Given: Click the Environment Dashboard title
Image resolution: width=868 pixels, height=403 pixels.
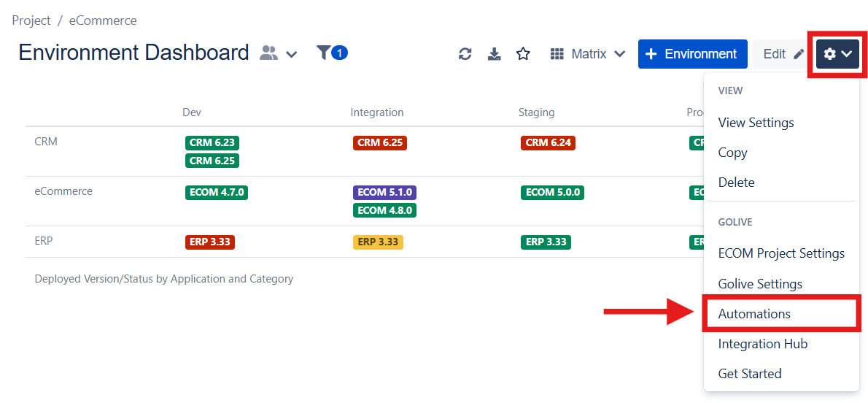Looking at the screenshot, I should click(x=133, y=53).
